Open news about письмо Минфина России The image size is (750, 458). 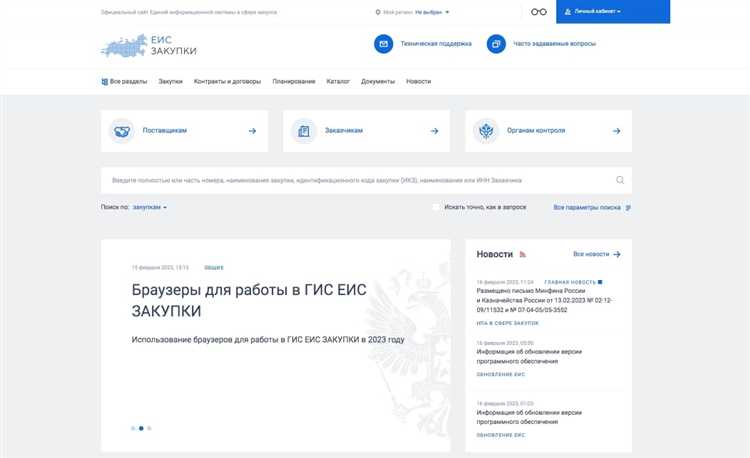click(x=544, y=300)
